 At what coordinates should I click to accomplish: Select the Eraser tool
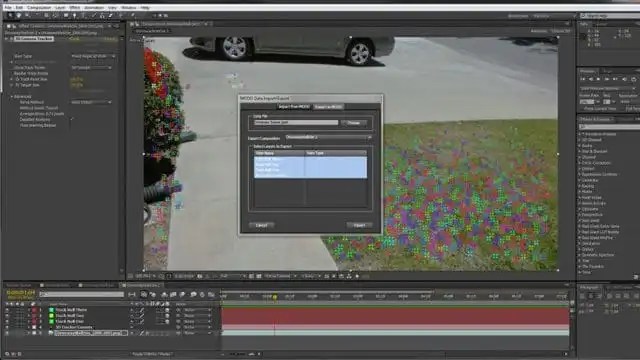111,16
